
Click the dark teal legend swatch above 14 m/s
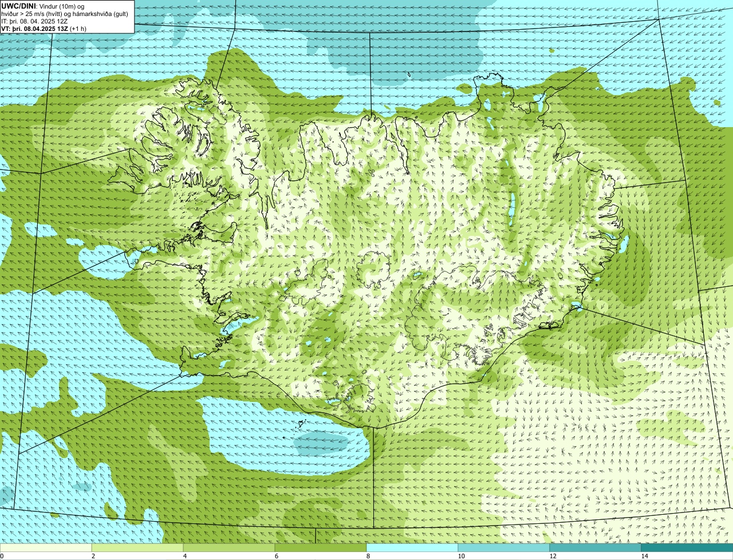coord(687,547)
